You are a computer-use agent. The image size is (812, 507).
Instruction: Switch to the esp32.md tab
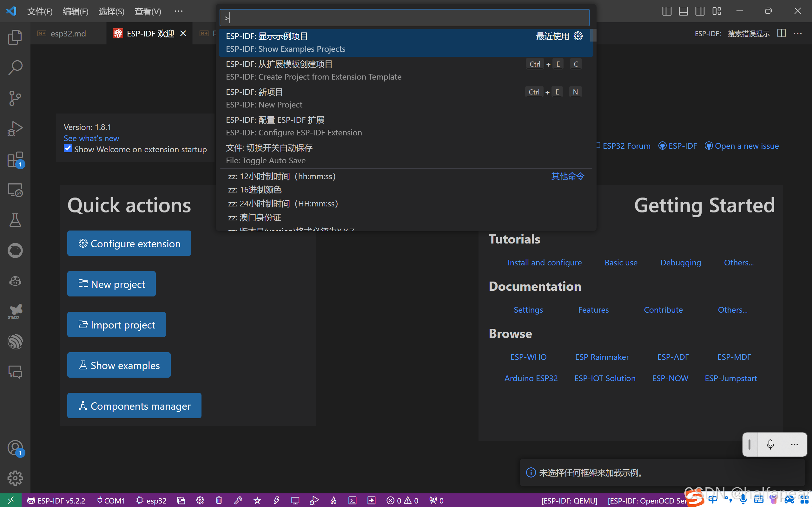[68, 34]
